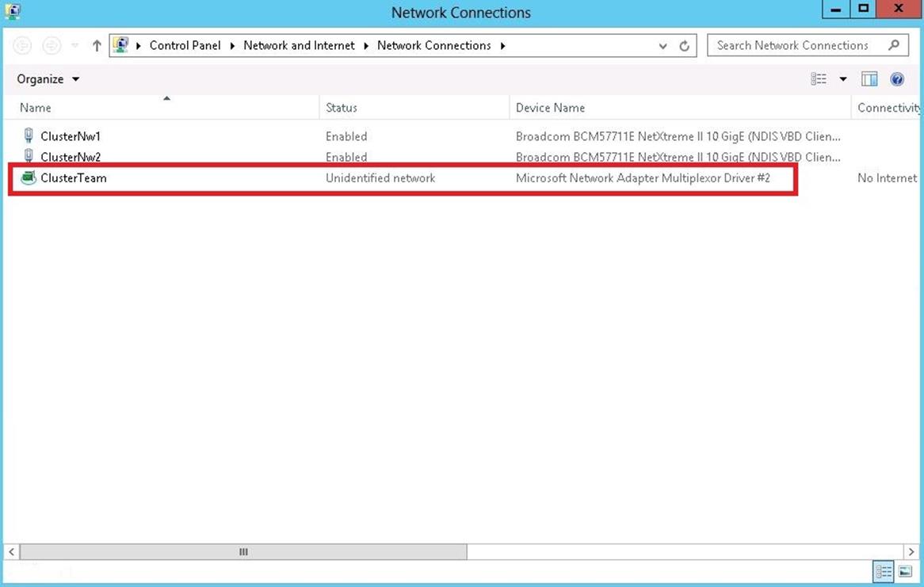Expand the arrow after Control Panel breadcrumb
The height and width of the screenshot is (587, 924).
232,46
